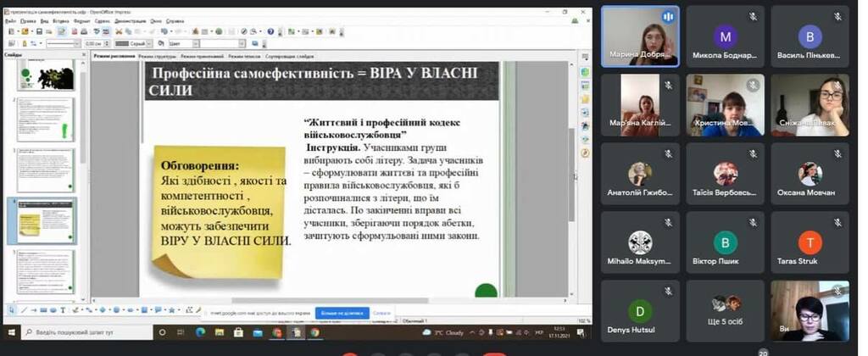Image resolution: width=868 pixels, height=356 pixels.
Task: Select the Ellipse drawing tool
Action: 51,310
